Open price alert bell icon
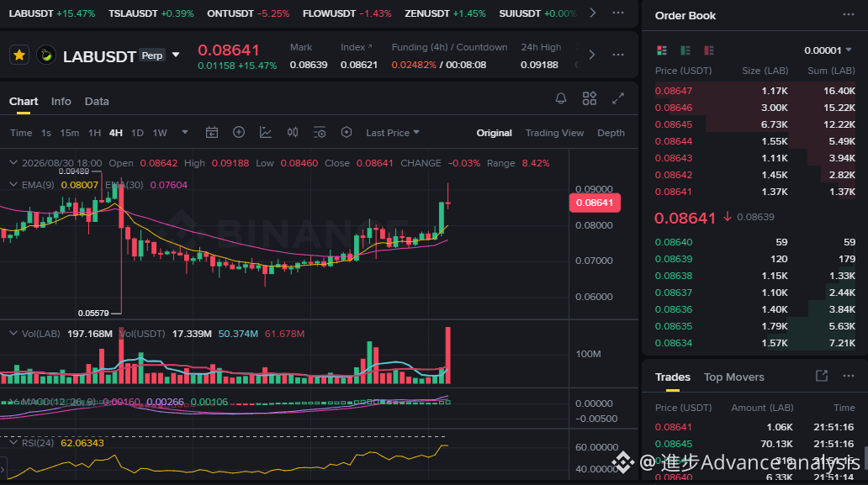This screenshot has width=868, height=485. pos(561,99)
